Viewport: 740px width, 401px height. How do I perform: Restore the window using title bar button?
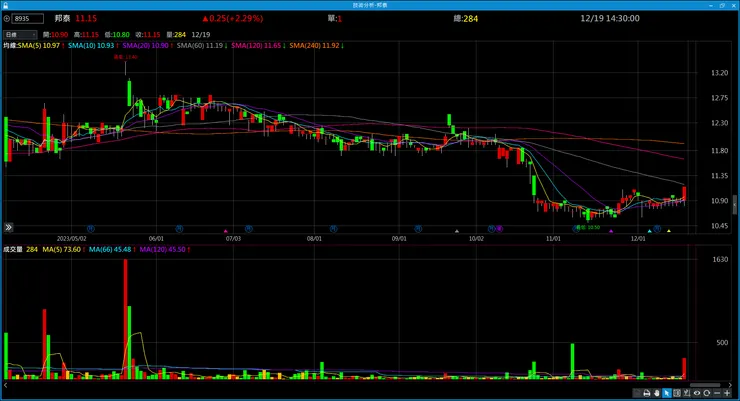tap(722, 5)
